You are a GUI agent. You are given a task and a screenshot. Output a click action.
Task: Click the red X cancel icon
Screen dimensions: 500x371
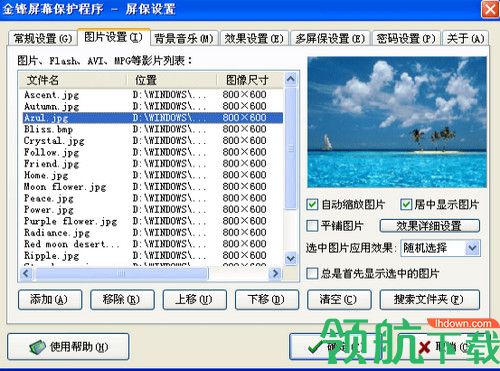pyautogui.click(x=424, y=348)
